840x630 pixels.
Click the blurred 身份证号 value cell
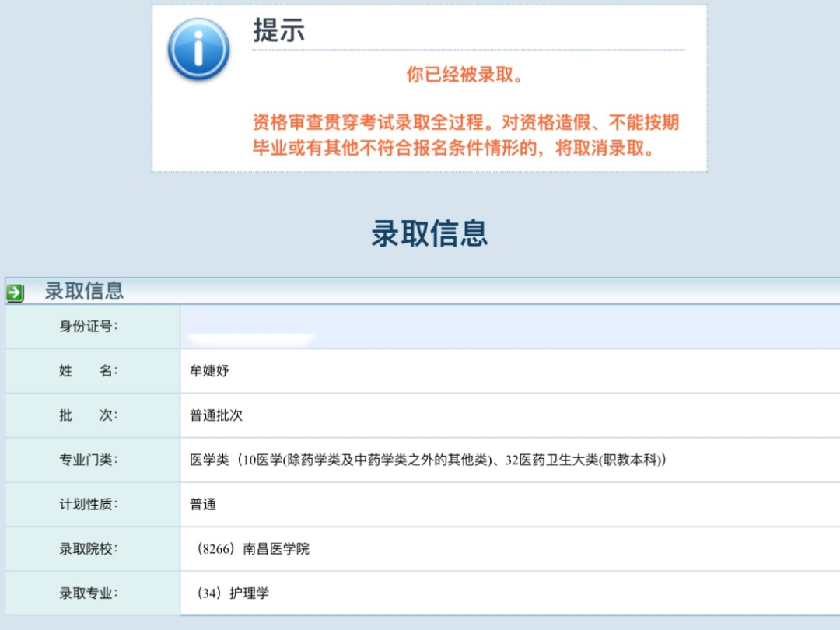coord(510,327)
